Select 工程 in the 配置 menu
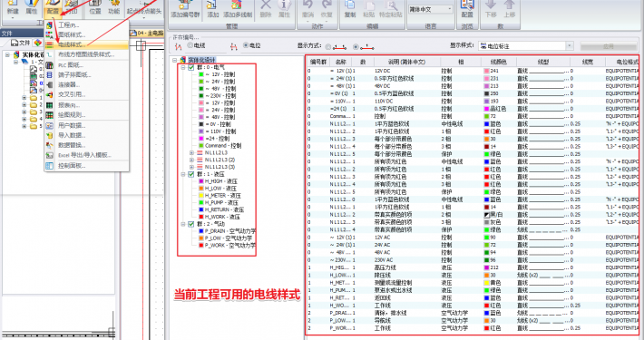644x340 pixels. coord(87,25)
